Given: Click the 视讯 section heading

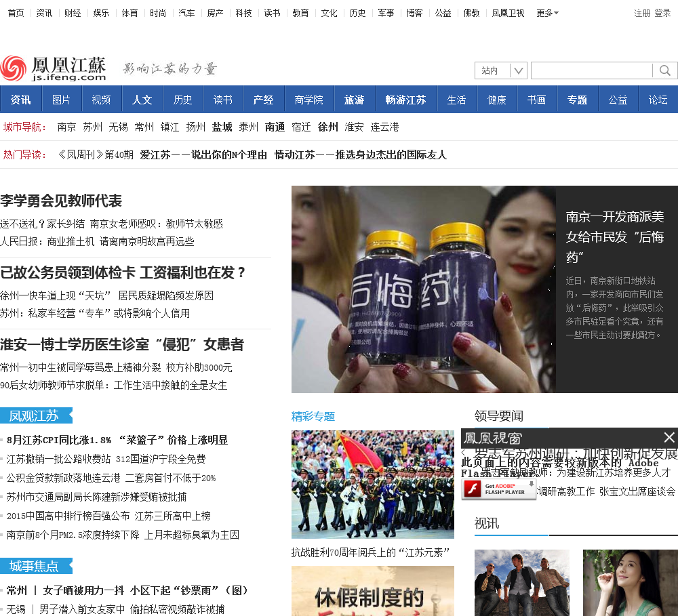Looking at the screenshot, I should 486,523.
